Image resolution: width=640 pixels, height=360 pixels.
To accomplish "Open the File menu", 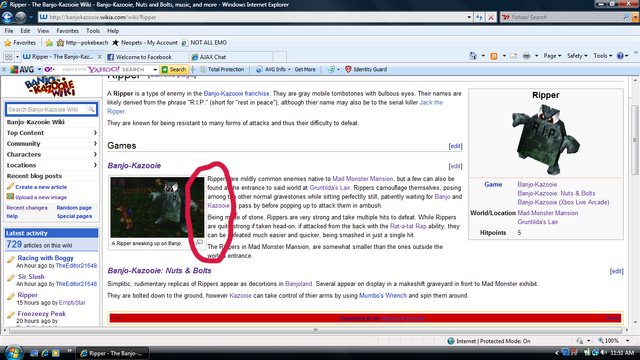I will 9,31.
